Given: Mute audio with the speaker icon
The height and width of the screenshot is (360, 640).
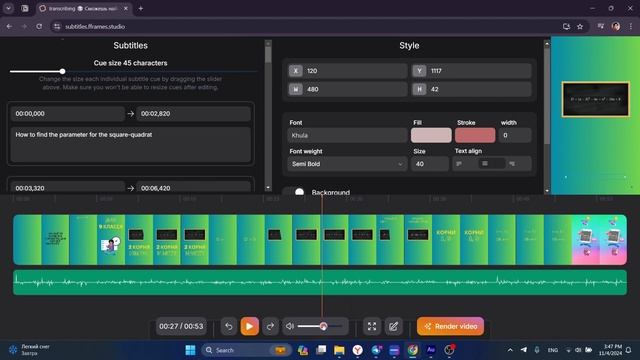Looking at the screenshot, I should click(290, 326).
